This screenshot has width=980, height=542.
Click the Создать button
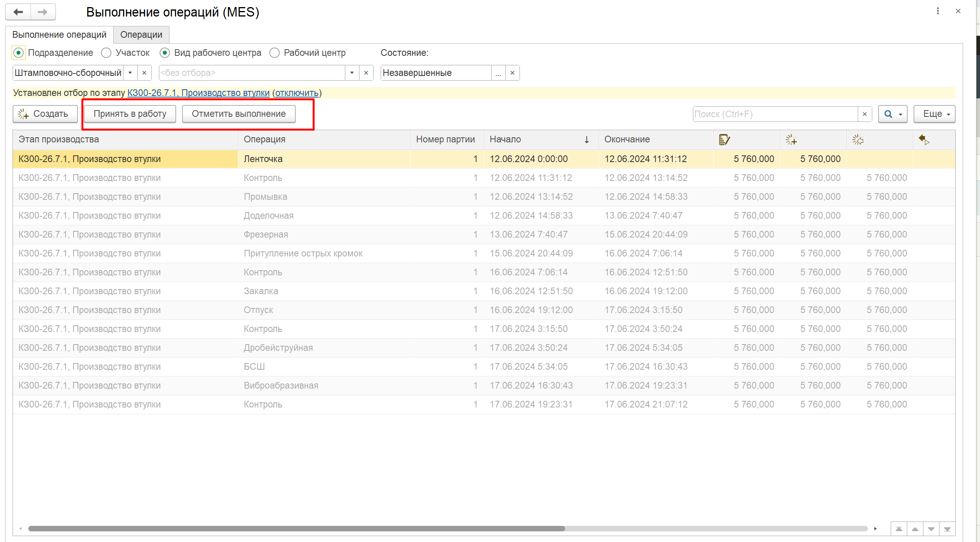(45, 114)
